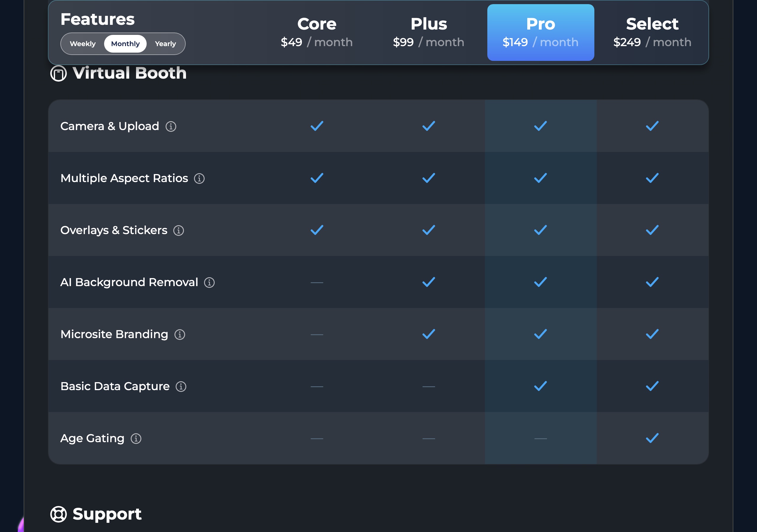The image size is (757, 532).
Task: Click Overlays & Stickers checkmark under Pro
Action: (541, 230)
